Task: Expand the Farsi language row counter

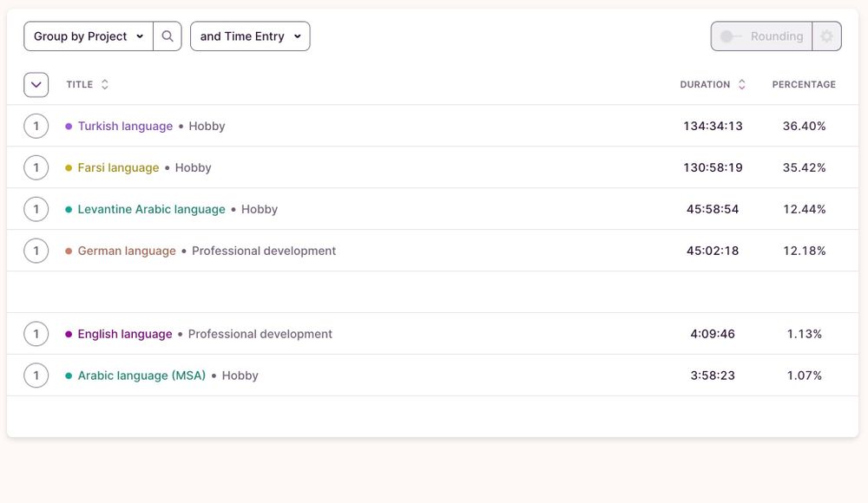Action: coord(36,167)
